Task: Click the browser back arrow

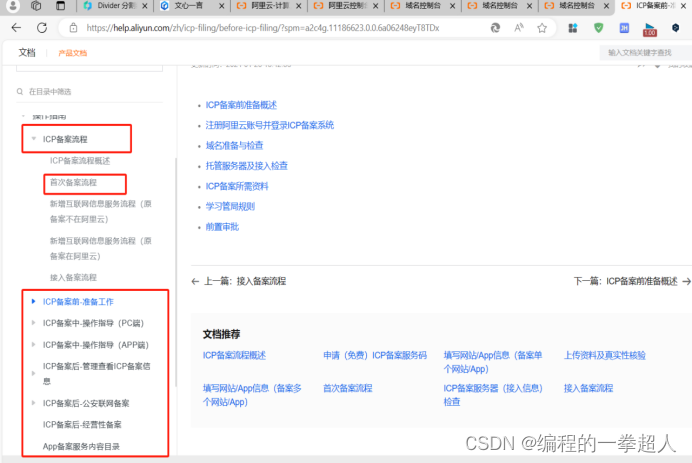Action: pos(16,28)
